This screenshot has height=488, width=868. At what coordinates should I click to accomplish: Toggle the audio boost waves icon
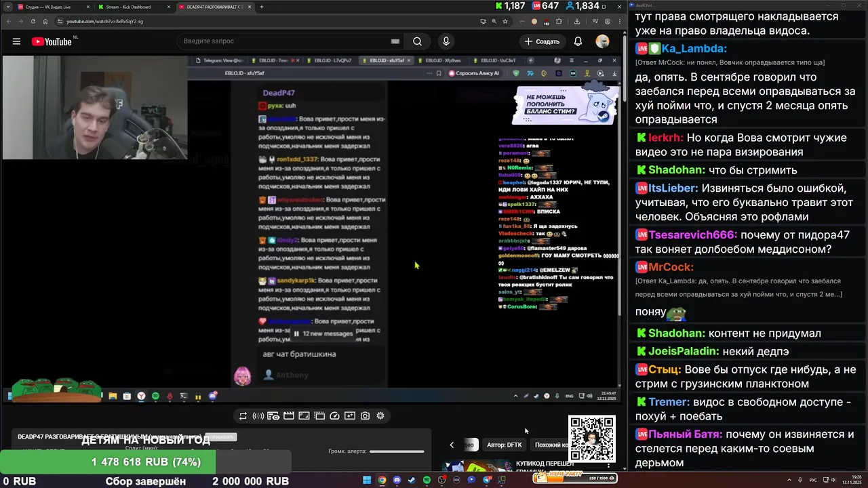pos(258,416)
